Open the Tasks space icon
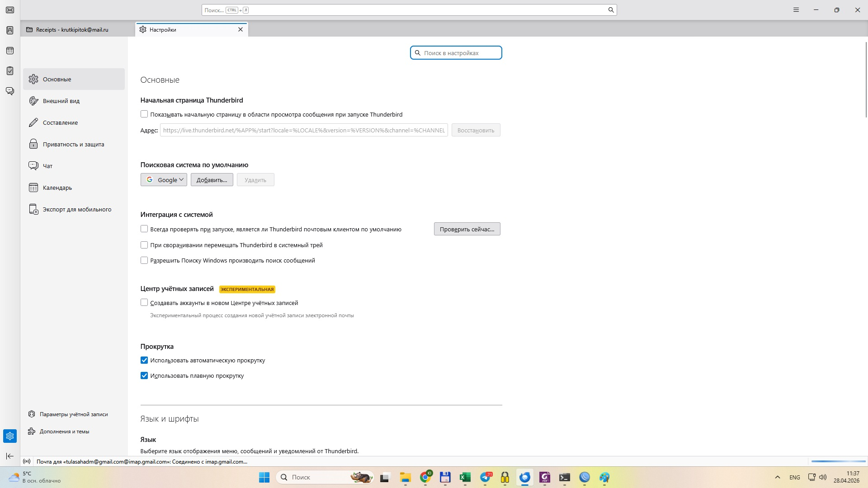Viewport: 868px width, 488px height. (x=10, y=71)
